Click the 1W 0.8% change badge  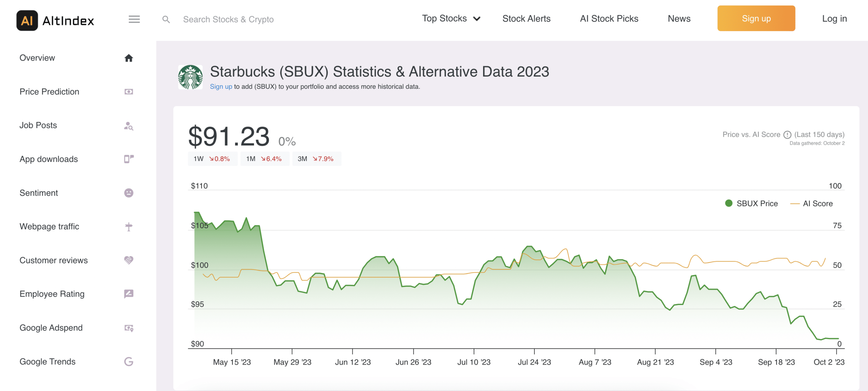pos(212,159)
